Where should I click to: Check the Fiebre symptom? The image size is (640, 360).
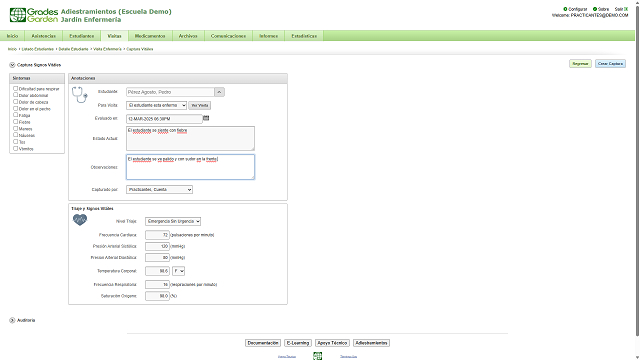click(16, 122)
